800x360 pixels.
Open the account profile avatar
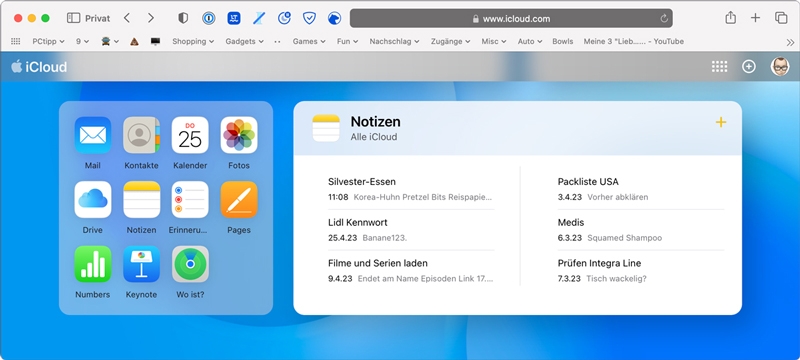[x=780, y=66]
